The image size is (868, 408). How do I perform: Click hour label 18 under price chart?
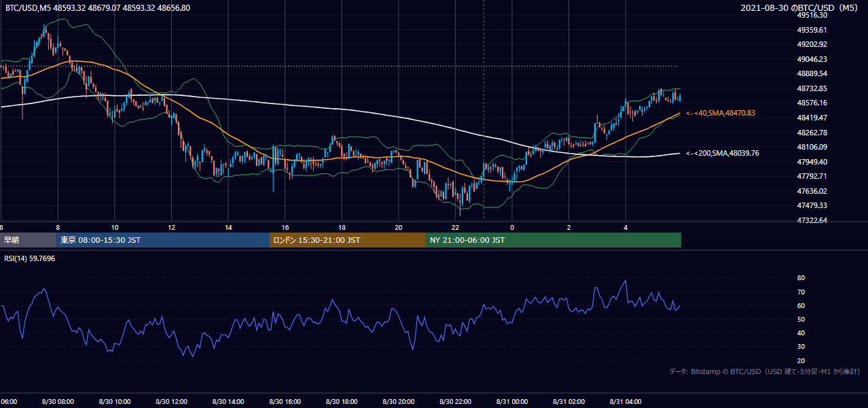tap(342, 227)
